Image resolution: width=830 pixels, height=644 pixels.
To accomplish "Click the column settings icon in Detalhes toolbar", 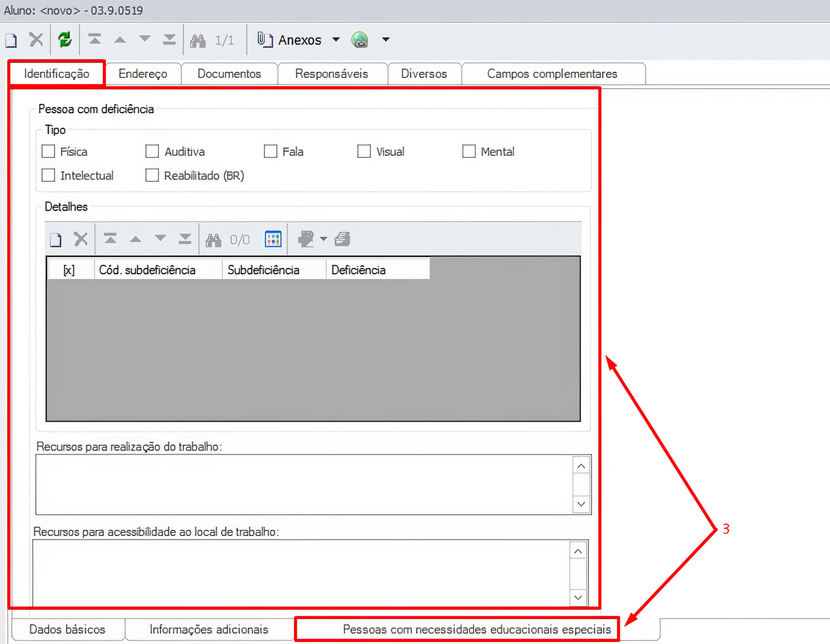I will point(273,239).
